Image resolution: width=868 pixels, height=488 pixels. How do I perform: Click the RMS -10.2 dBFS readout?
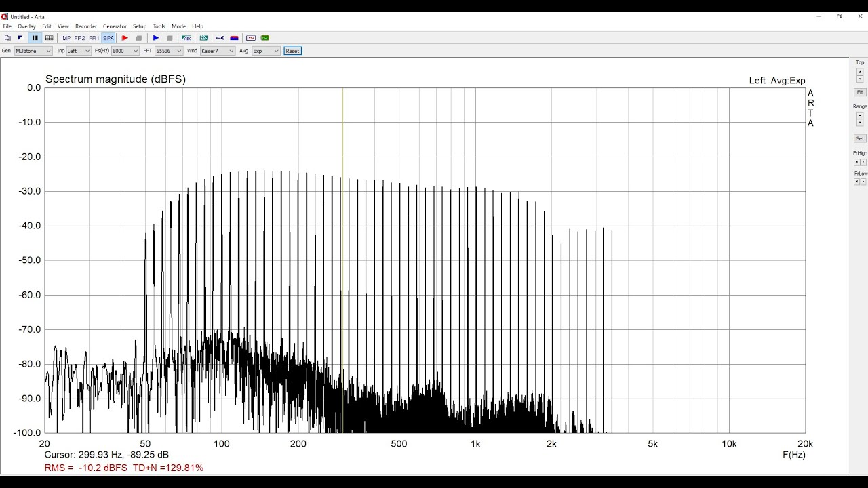pos(85,468)
